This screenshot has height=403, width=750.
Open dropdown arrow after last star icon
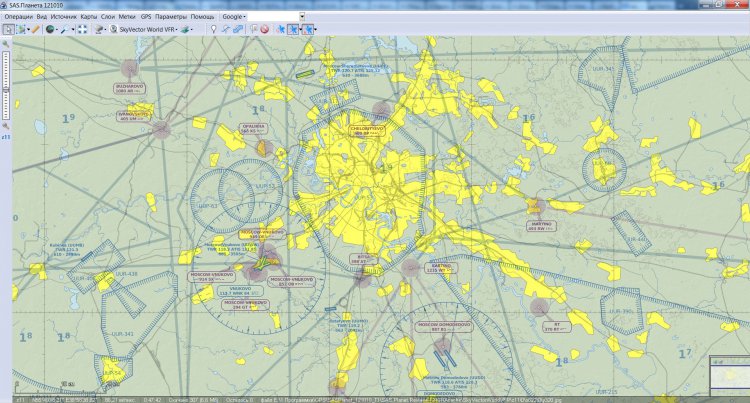coord(316,30)
